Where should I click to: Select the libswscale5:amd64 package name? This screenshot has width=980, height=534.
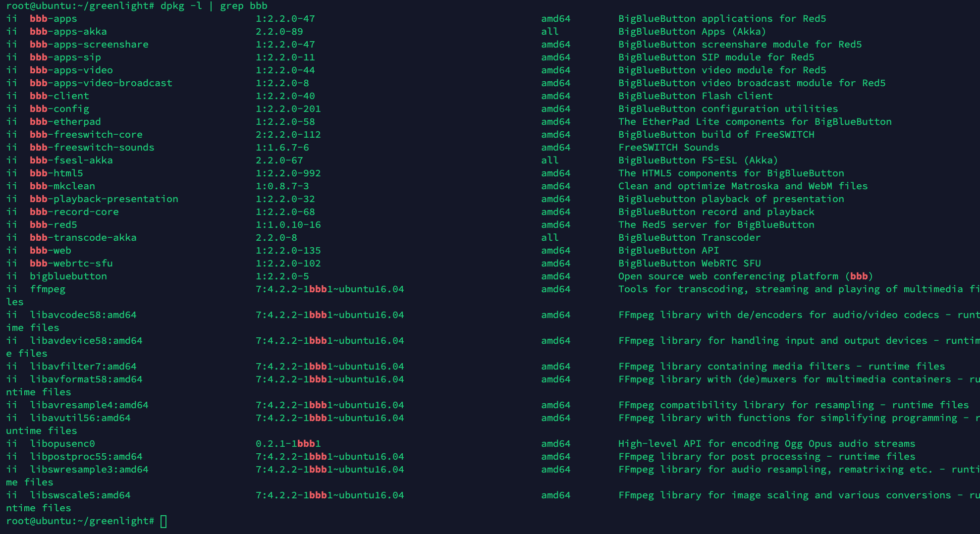pos(80,495)
